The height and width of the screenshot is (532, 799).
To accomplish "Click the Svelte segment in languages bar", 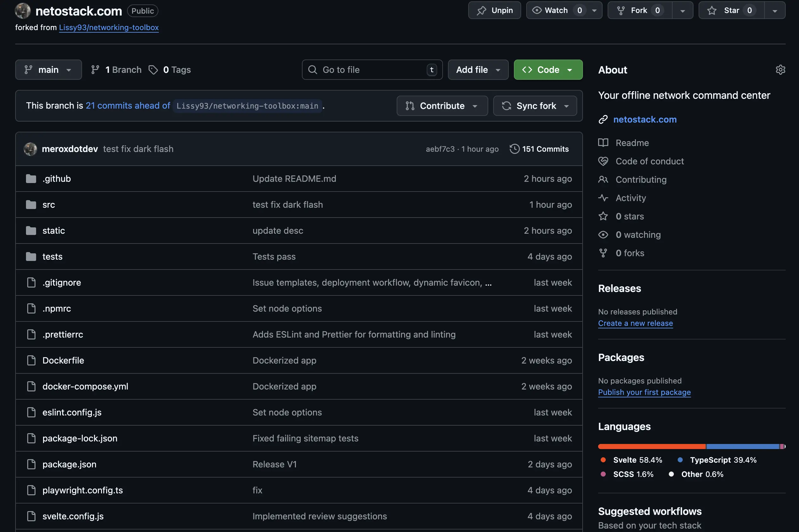I will (x=651, y=446).
